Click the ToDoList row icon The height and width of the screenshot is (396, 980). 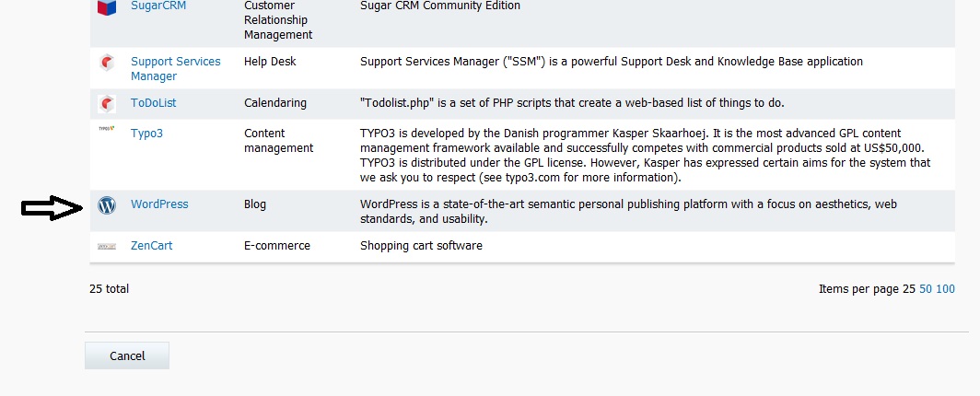pos(107,104)
